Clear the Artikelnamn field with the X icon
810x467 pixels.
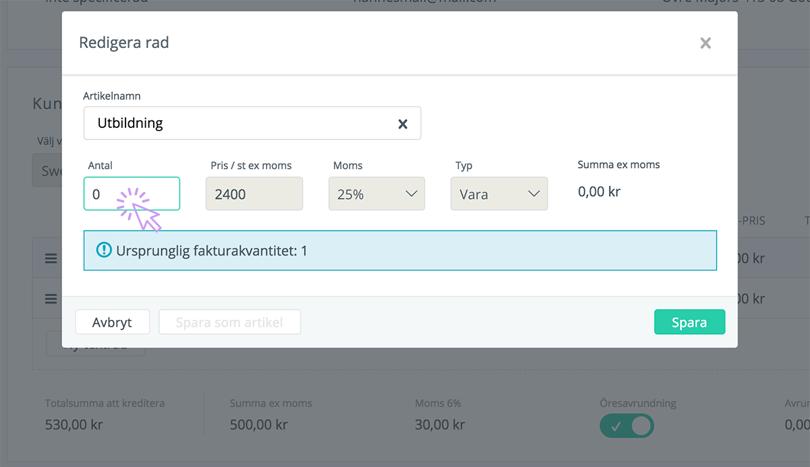pos(403,124)
